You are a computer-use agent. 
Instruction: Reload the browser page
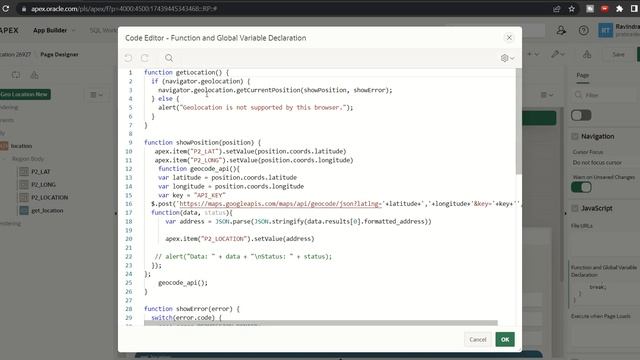pyautogui.click(x=6, y=9)
